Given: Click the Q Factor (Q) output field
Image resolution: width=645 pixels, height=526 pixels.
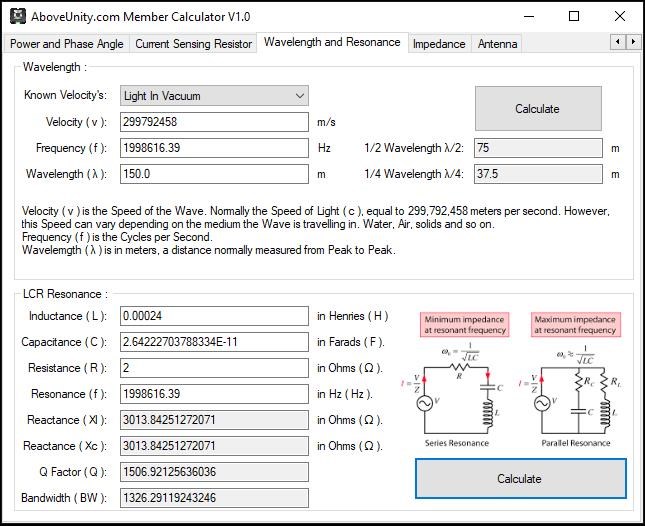Looking at the screenshot, I should [x=214, y=472].
